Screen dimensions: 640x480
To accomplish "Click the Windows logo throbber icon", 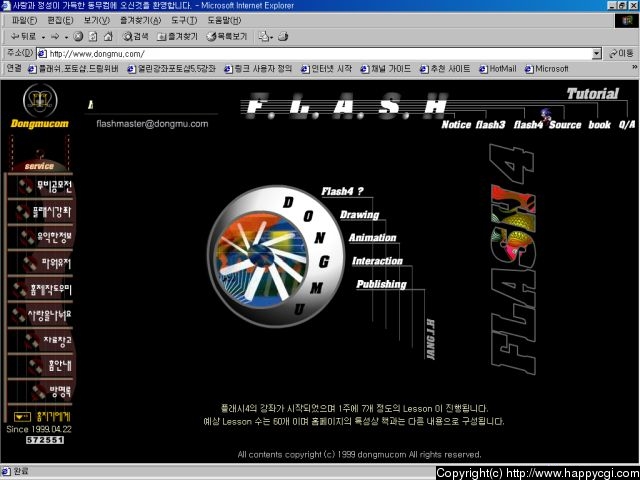I will [627, 21].
